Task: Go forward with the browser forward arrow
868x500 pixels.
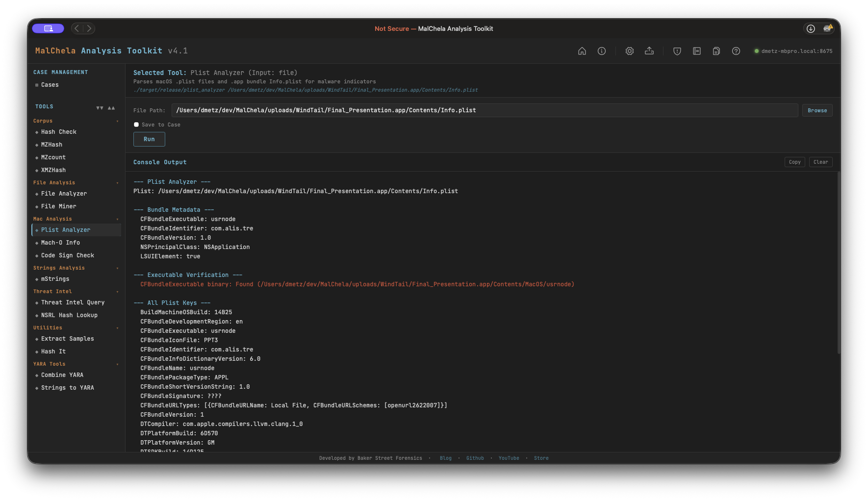Action: 89,28
